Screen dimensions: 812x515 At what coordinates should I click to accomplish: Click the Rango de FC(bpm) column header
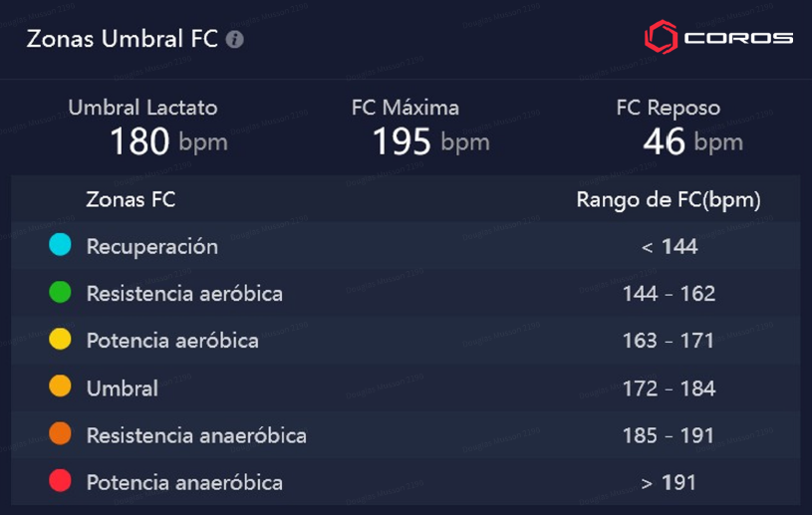point(669,200)
